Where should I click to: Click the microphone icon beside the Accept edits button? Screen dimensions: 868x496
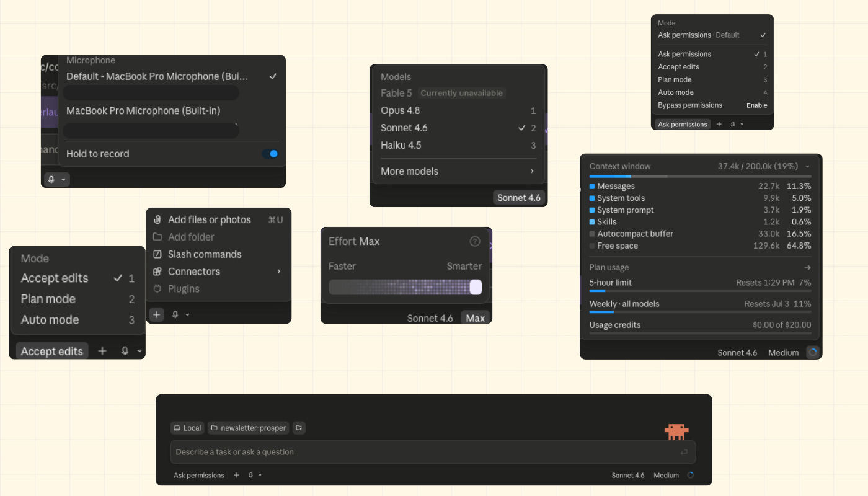point(125,351)
